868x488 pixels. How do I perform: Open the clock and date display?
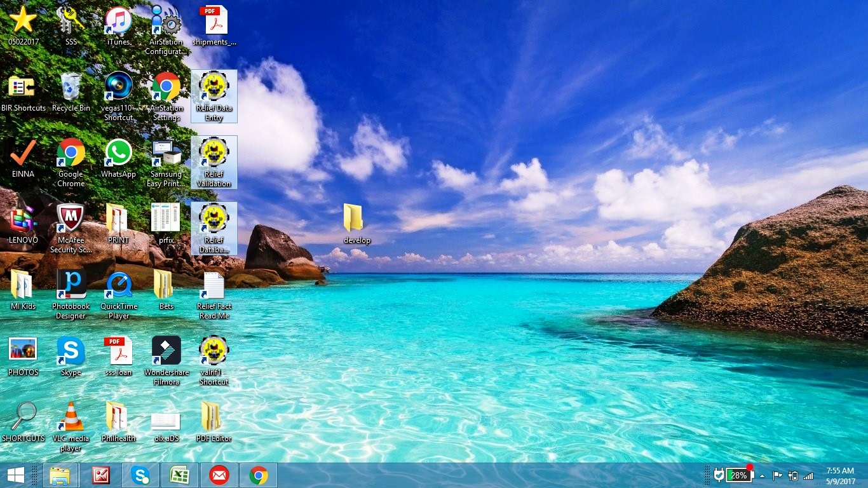point(840,476)
